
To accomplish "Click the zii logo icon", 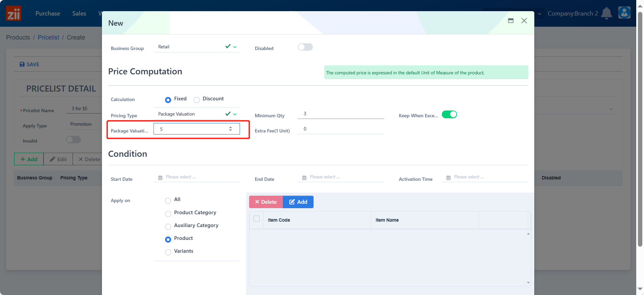I will coord(14,13).
